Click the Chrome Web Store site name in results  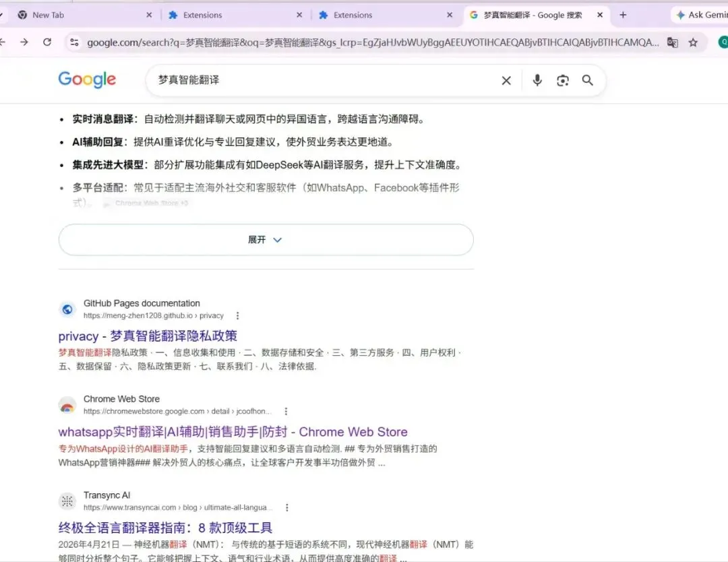pyautogui.click(x=121, y=399)
